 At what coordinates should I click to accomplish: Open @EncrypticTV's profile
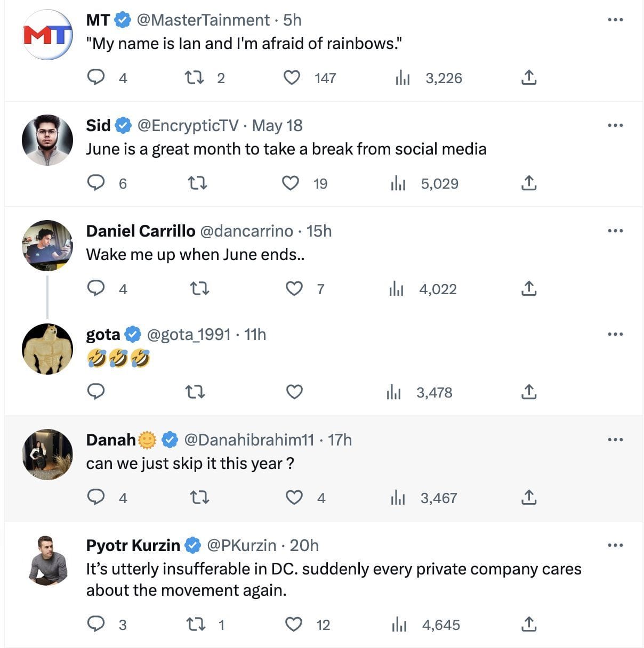[188, 126]
